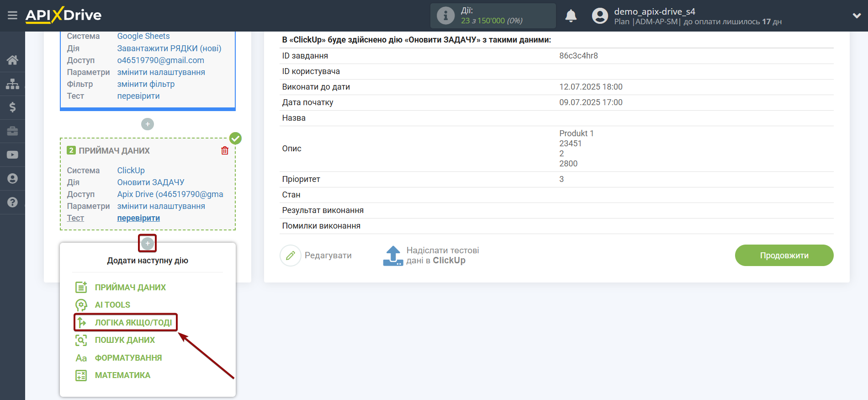868x400 pixels.
Task: Click Редагувати label
Action: pos(328,256)
